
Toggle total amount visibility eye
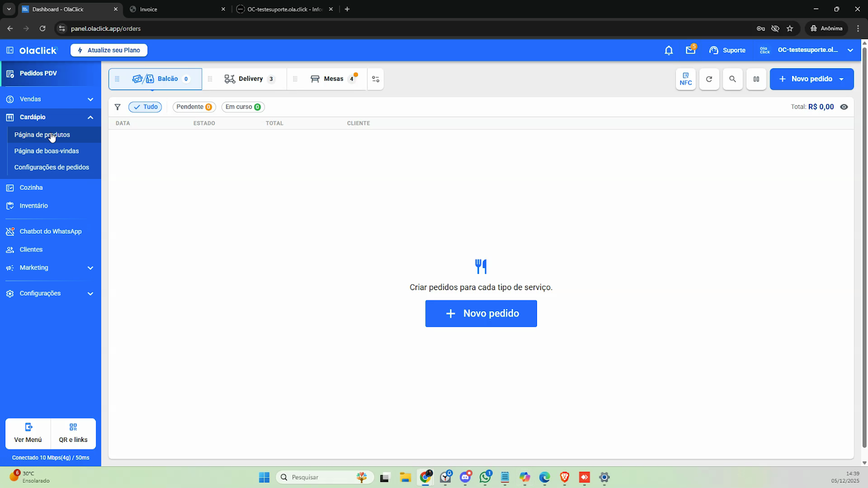click(x=844, y=107)
